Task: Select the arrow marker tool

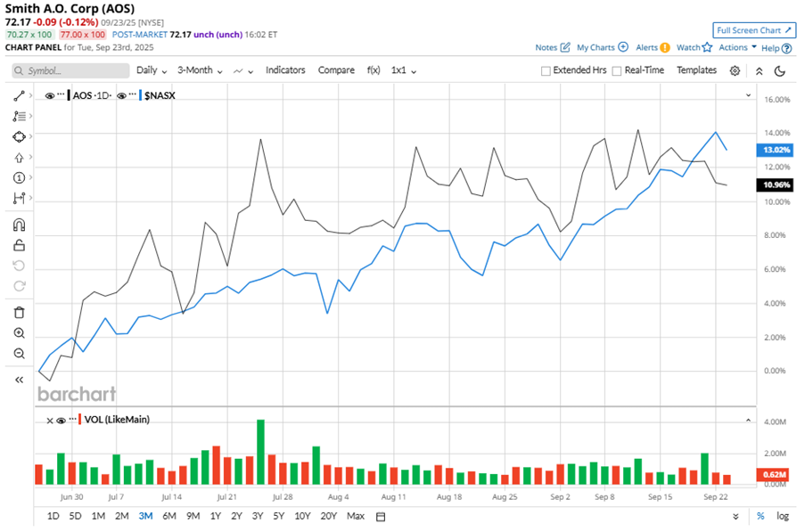Action: coord(19,158)
